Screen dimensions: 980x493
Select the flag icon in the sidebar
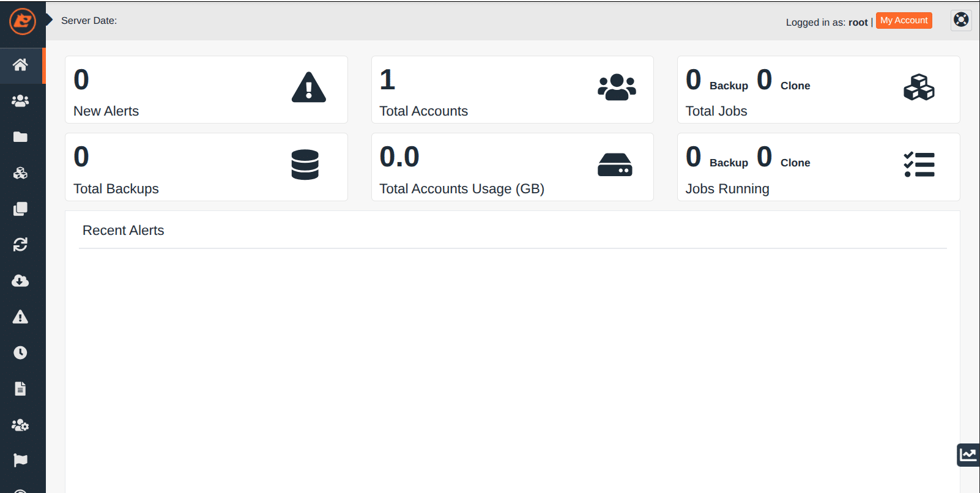coord(20,460)
